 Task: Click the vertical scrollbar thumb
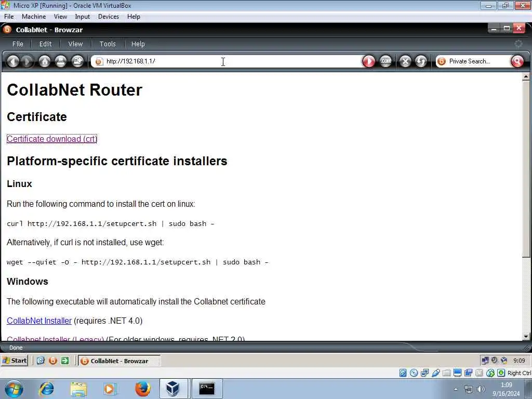[526, 169]
